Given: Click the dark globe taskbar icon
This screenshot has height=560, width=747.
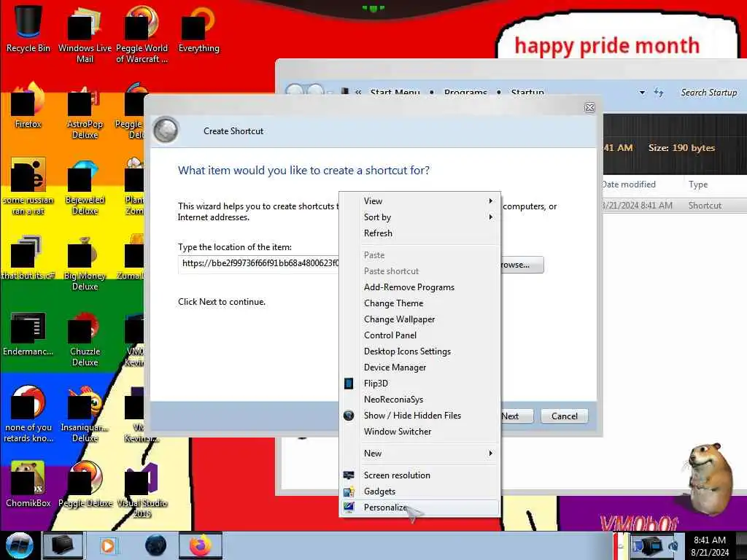Looking at the screenshot, I should [156, 545].
